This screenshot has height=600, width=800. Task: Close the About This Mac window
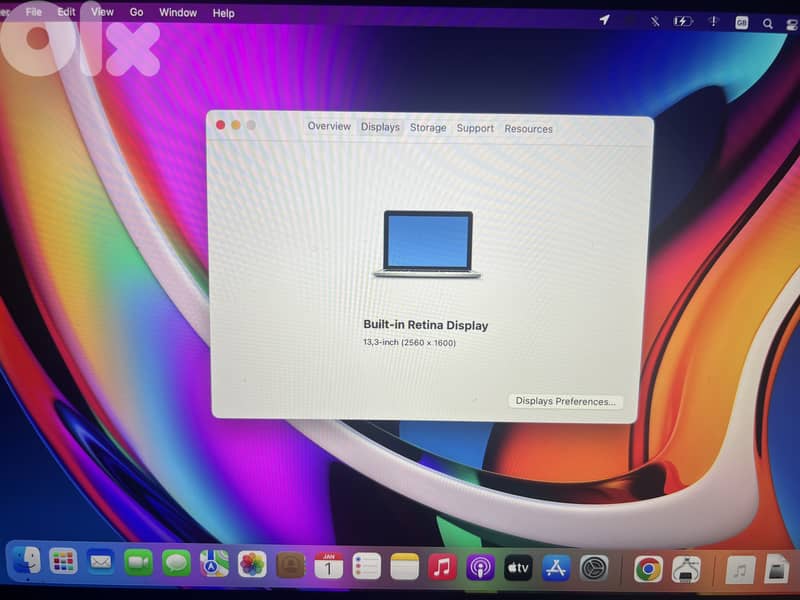pyautogui.click(x=220, y=125)
